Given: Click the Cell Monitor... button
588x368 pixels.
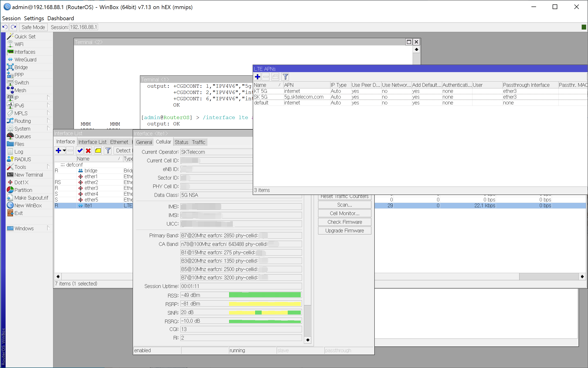Looking at the screenshot, I should [x=344, y=214].
